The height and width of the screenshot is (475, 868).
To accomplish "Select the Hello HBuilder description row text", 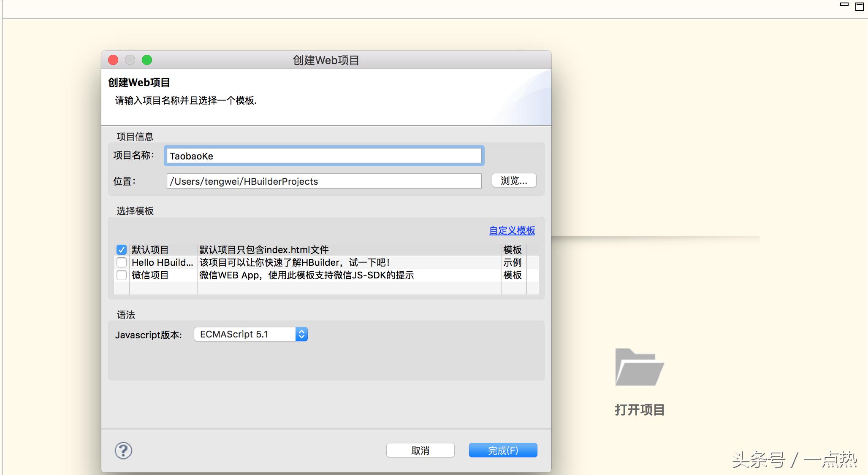I will (x=294, y=262).
